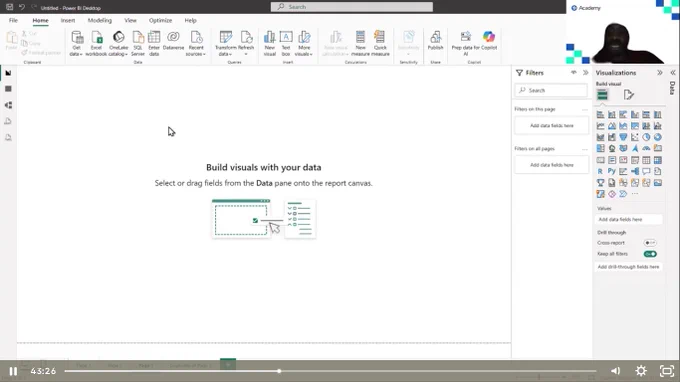
Task: Mute the video with speaker icon
Action: pos(615,371)
